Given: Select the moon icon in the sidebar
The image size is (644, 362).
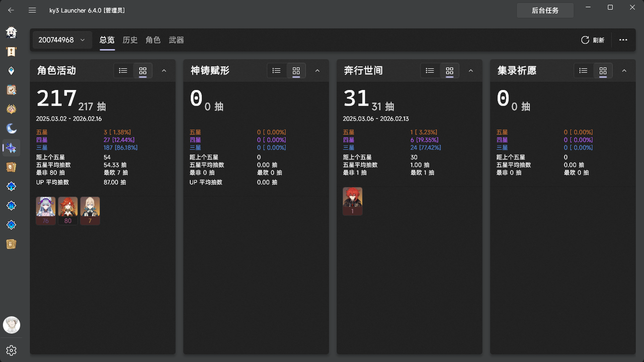Looking at the screenshot, I should click(11, 128).
